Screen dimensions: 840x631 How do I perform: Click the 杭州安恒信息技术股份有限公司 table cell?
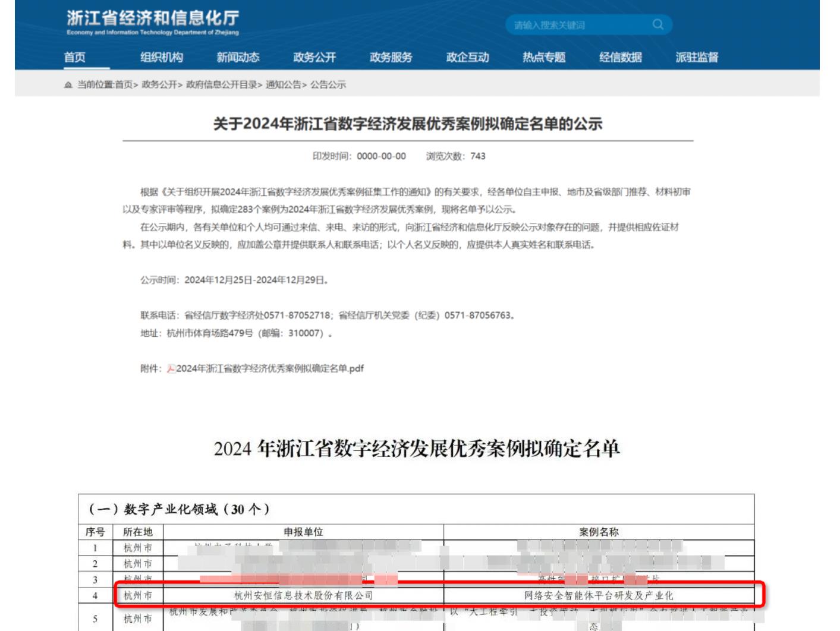[x=303, y=595]
